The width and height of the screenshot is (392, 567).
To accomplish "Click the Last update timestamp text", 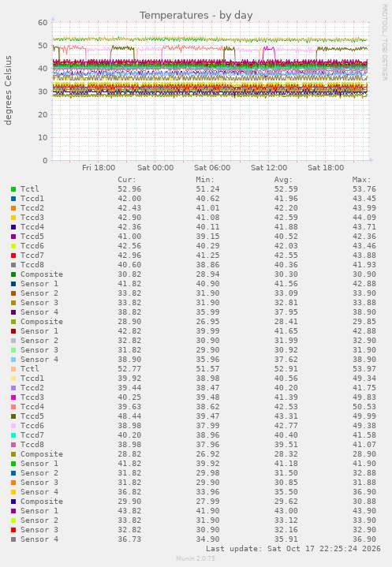I will pyautogui.click(x=293, y=549).
